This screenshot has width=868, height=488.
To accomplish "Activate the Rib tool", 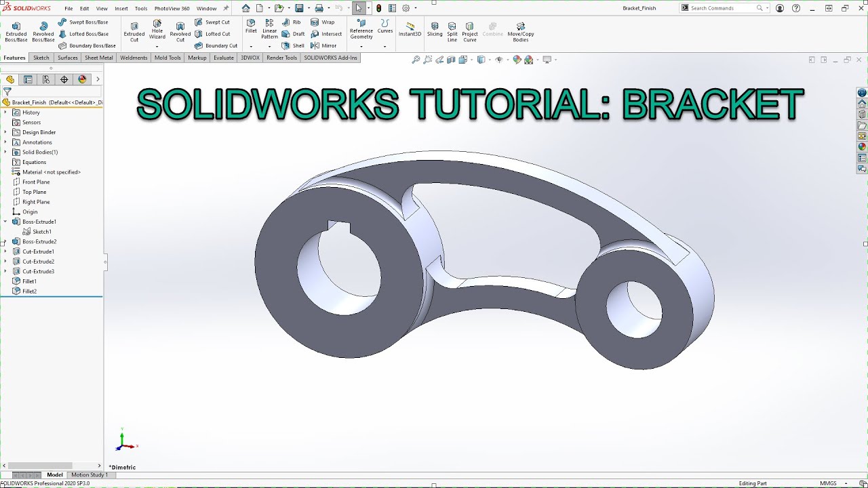I will click(x=292, y=22).
